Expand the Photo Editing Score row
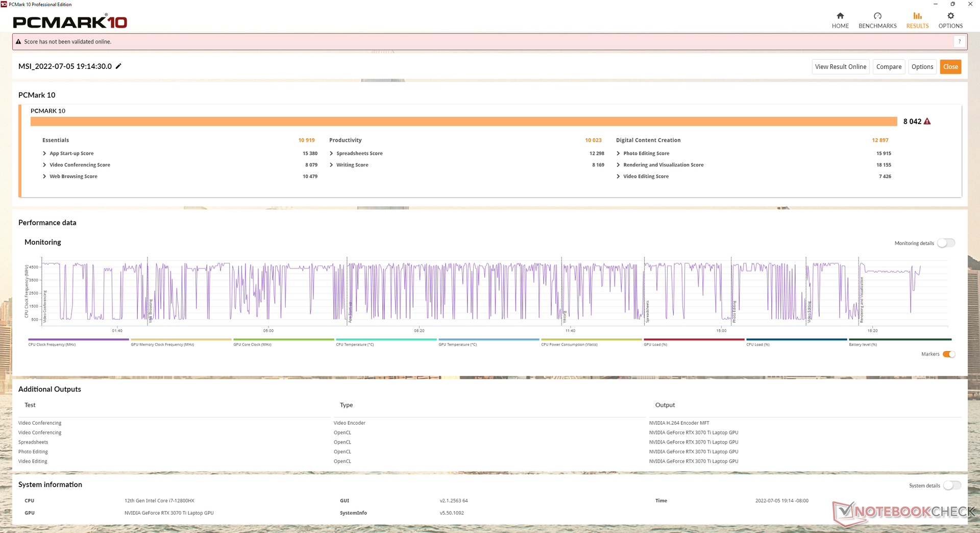This screenshot has height=533, width=980. pyautogui.click(x=618, y=154)
